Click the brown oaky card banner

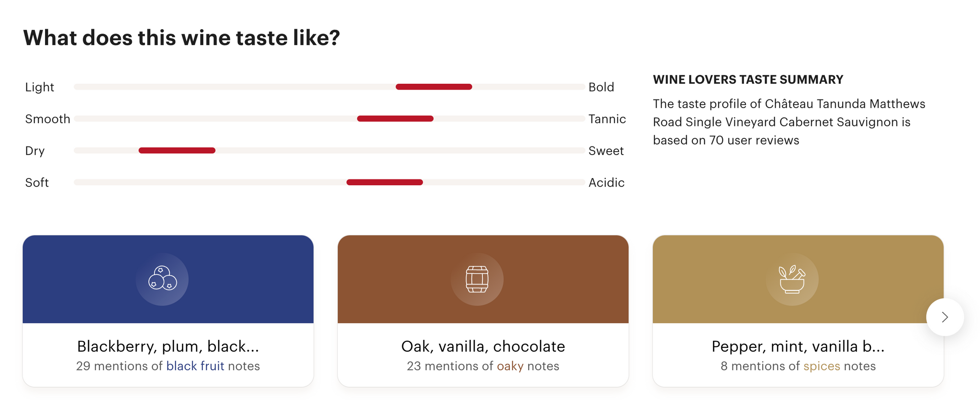point(483,279)
